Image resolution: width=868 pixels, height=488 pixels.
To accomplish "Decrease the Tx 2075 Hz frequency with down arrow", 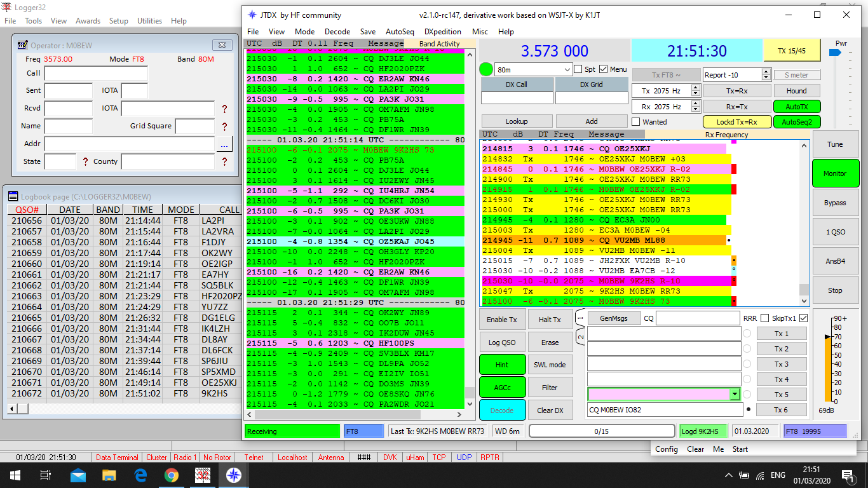I will click(695, 94).
